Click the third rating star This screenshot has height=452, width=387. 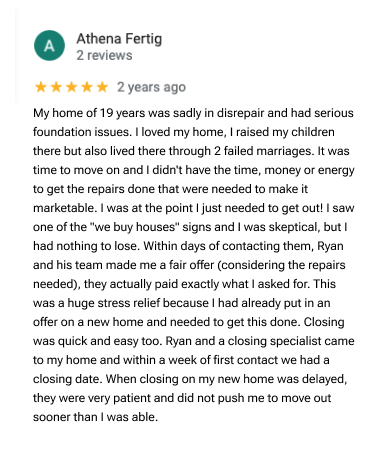point(71,87)
